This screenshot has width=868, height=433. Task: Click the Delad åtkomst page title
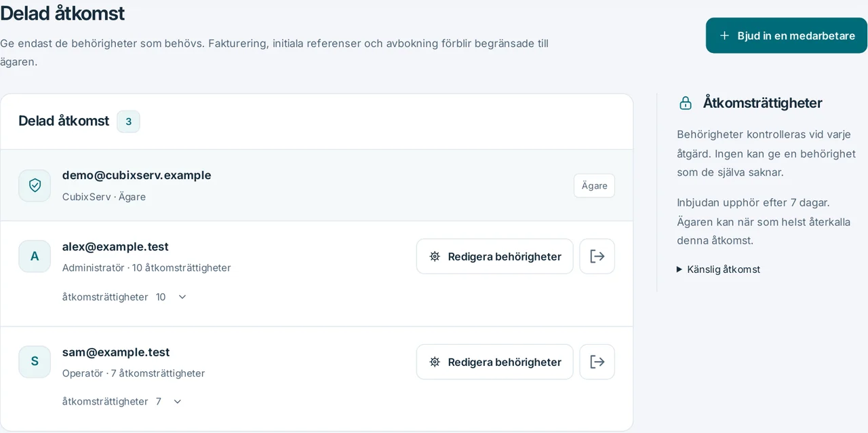(x=62, y=13)
